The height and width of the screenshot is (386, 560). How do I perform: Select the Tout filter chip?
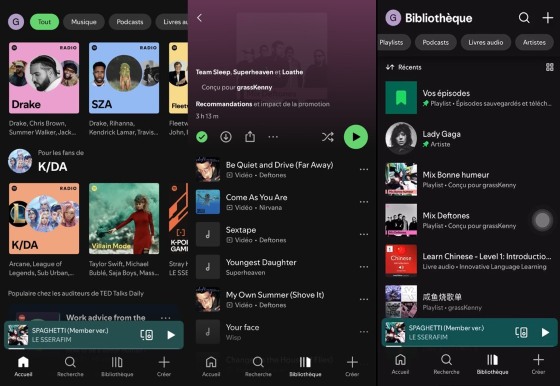(44, 22)
